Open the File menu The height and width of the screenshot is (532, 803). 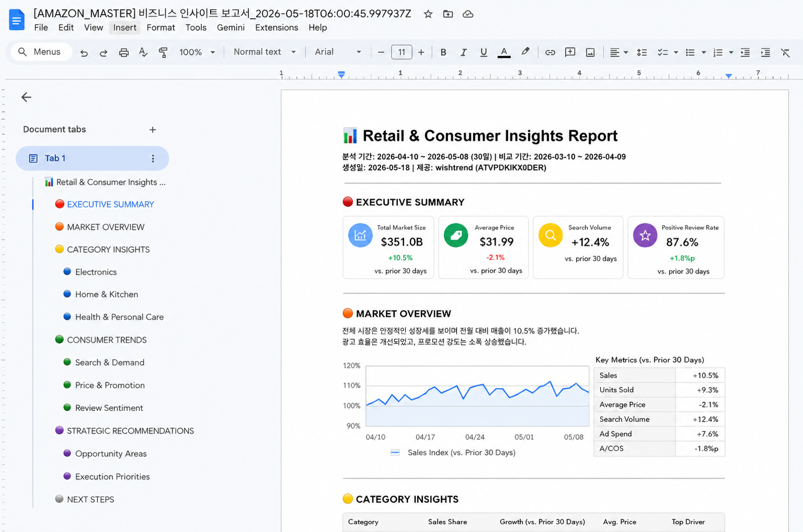(41, 28)
